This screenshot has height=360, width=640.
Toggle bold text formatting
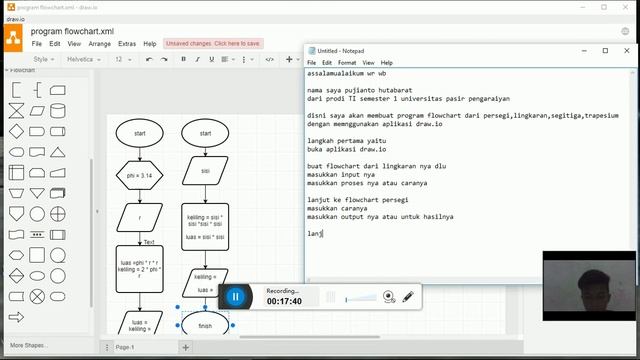point(184,60)
